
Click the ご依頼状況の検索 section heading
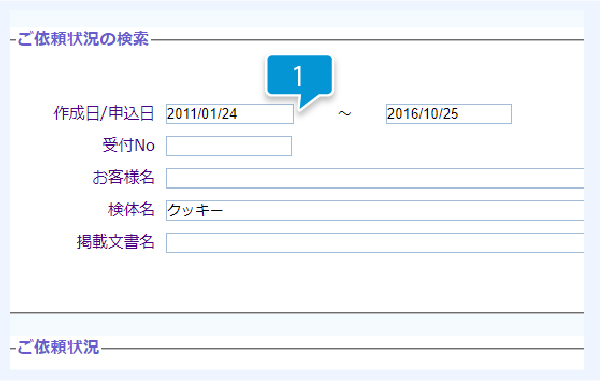83,39
